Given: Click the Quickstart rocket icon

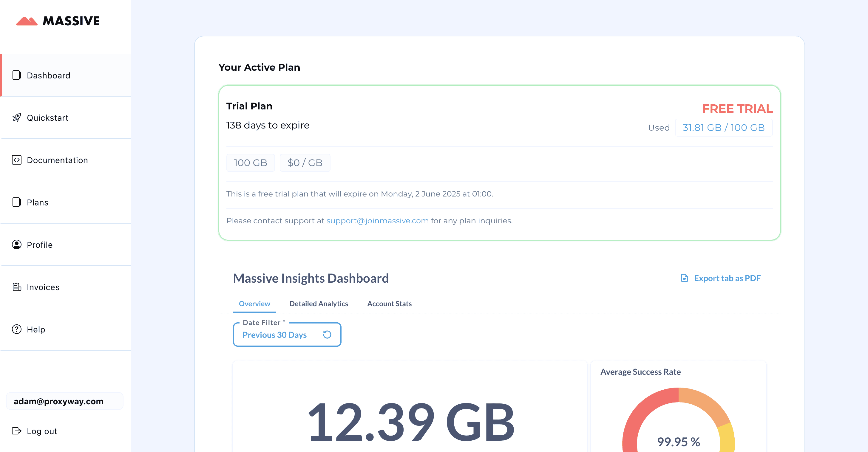Looking at the screenshot, I should [x=16, y=117].
